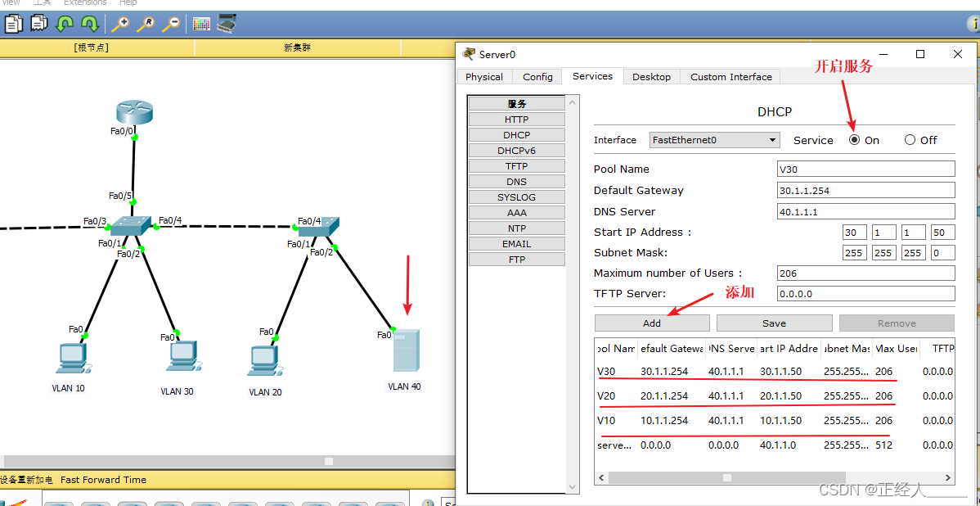980x506 pixels.
Task: Open the TFTP service settings
Action: point(516,165)
